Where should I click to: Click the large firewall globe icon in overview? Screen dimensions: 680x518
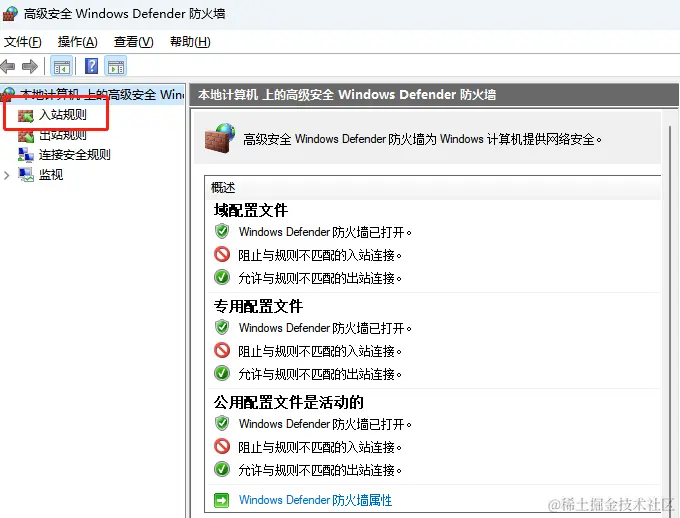[x=220, y=138]
